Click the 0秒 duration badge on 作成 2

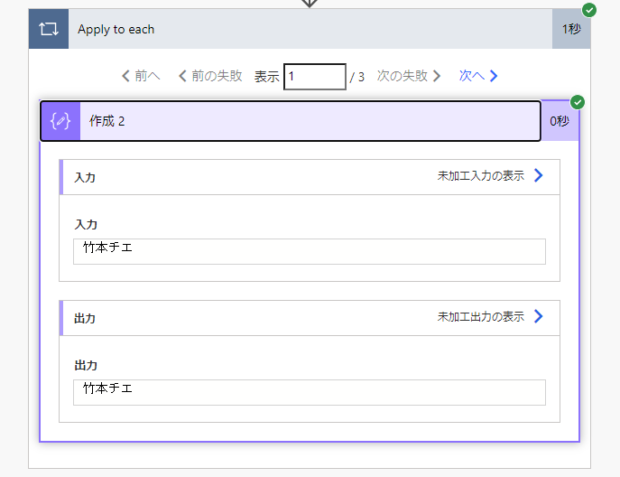[x=560, y=121]
